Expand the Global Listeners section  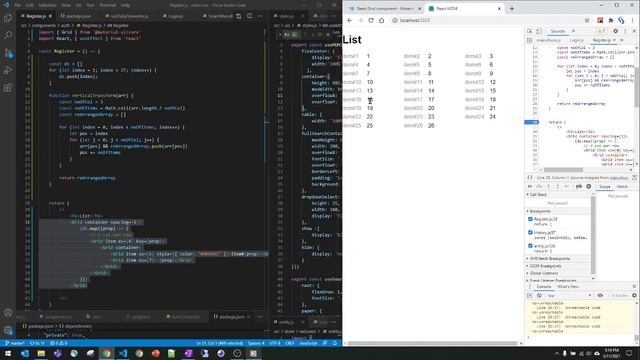543,273
